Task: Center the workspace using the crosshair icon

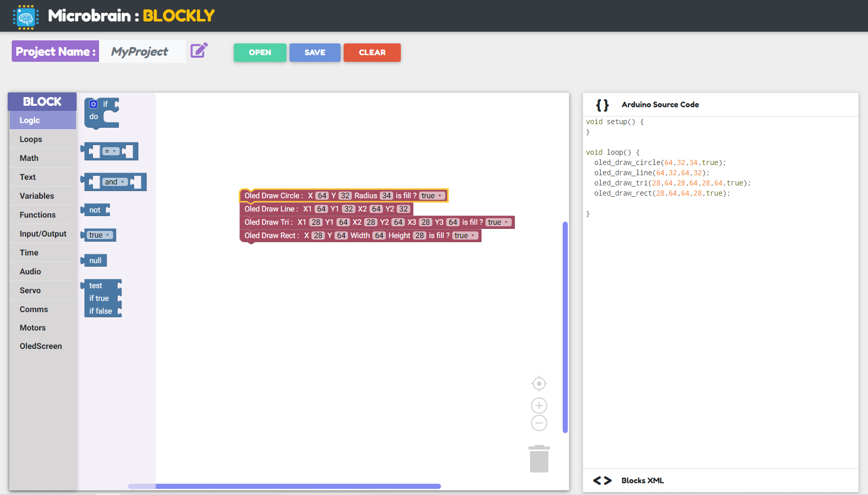Action: tap(539, 384)
